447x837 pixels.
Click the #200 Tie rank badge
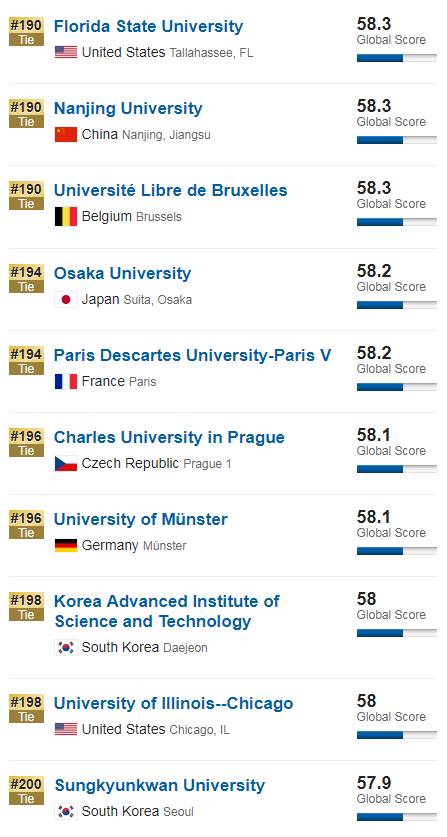26,791
